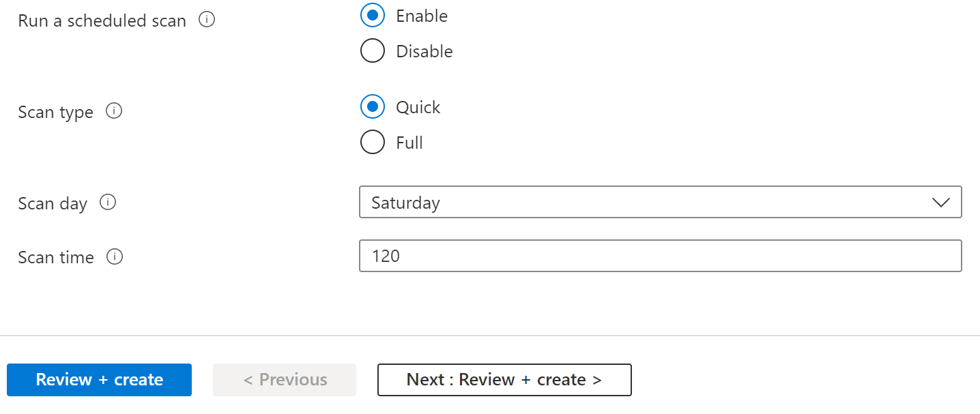The image size is (980, 414).
Task: Click the Saturday value in Scan day
Action: coord(406,203)
